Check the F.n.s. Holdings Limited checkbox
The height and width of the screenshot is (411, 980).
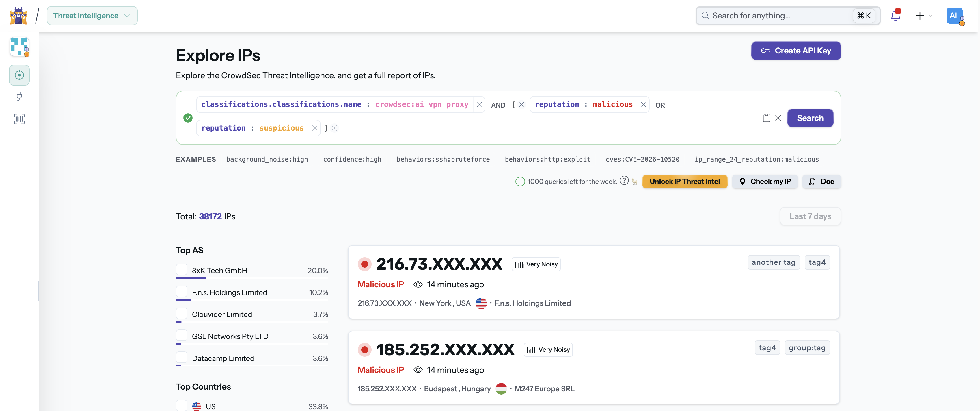(x=181, y=292)
